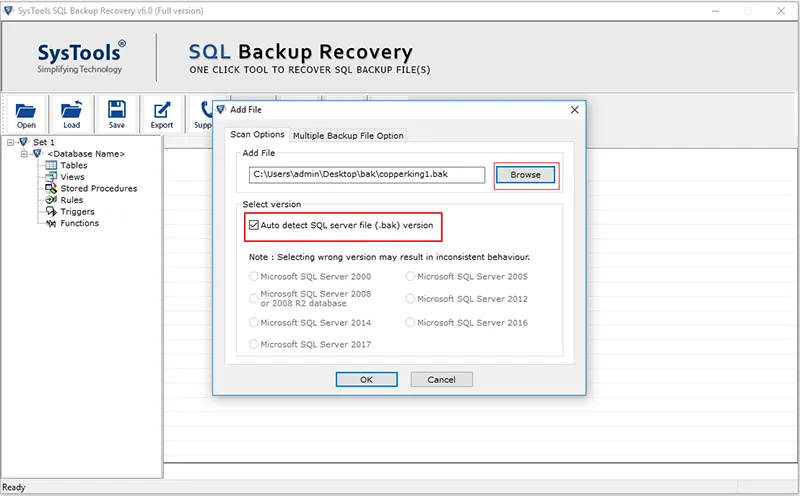The height and width of the screenshot is (496, 800).
Task: Select the Functions tree label
Action: tap(80, 223)
